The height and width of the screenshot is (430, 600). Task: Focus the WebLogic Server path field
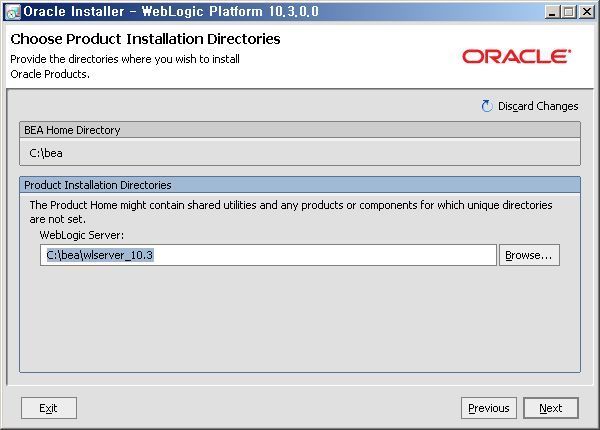click(x=268, y=255)
